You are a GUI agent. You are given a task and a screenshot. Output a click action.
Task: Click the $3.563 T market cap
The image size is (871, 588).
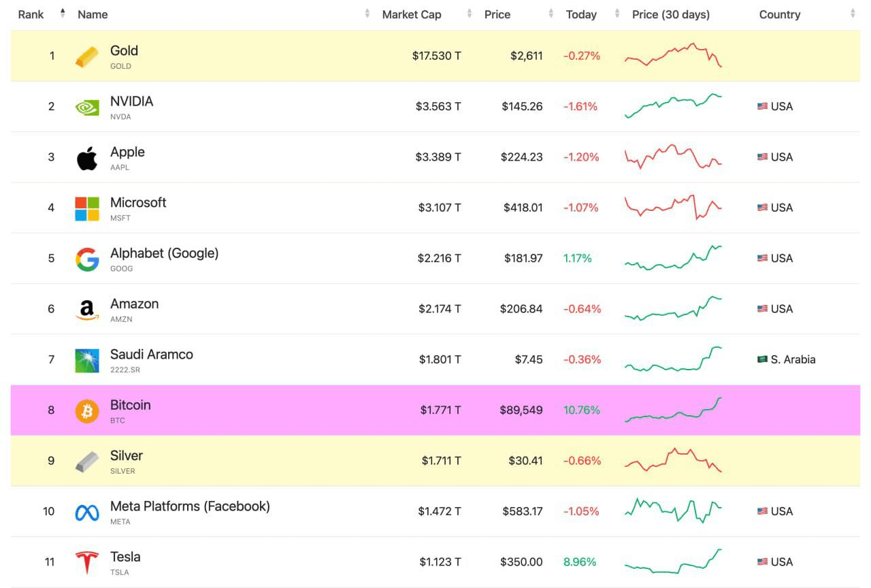click(x=438, y=106)
